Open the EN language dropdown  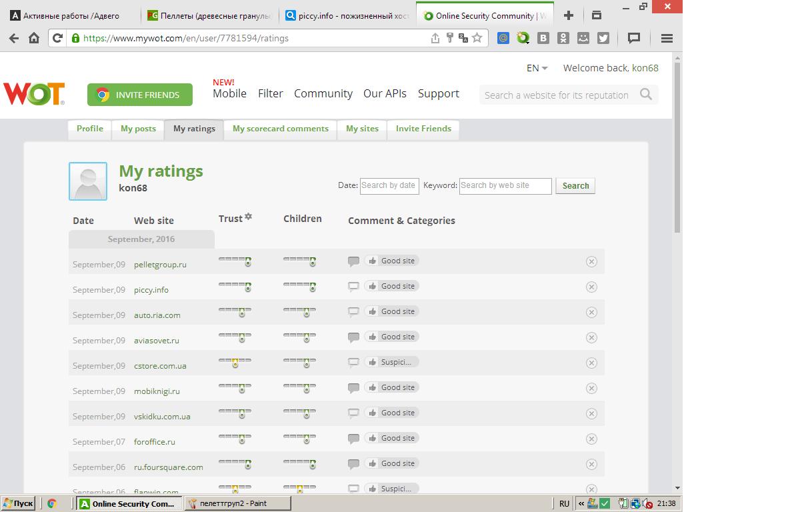click(537, 68)
